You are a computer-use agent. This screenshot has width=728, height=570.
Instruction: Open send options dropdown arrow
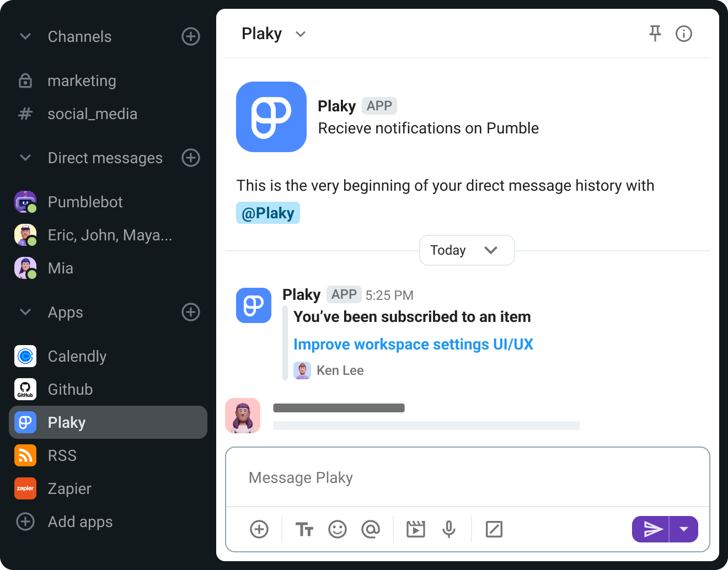(x=684, y=529)
